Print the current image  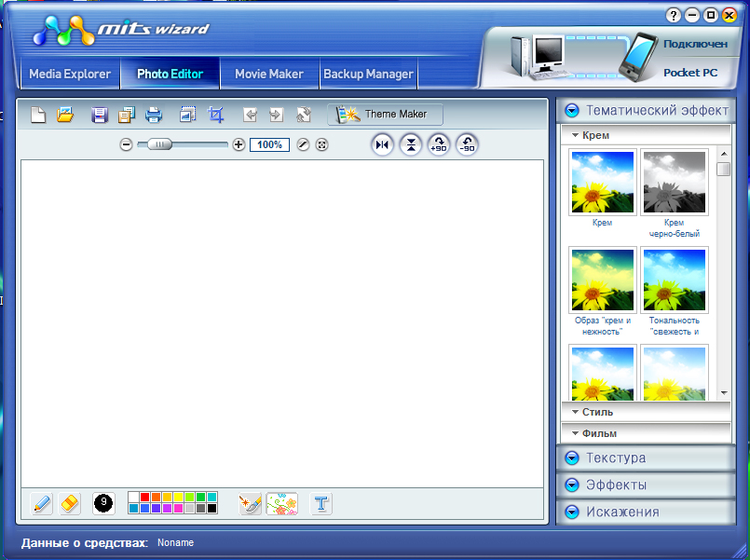154,115
